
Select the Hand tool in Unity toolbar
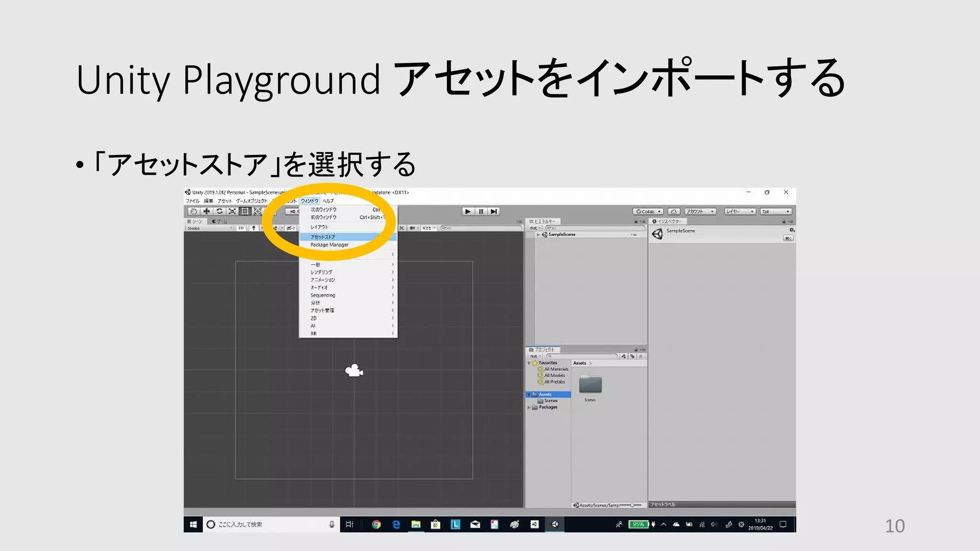point(193,211)
